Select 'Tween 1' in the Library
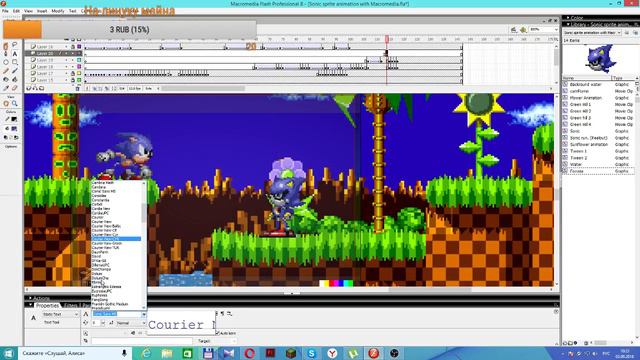 [578, 151]
